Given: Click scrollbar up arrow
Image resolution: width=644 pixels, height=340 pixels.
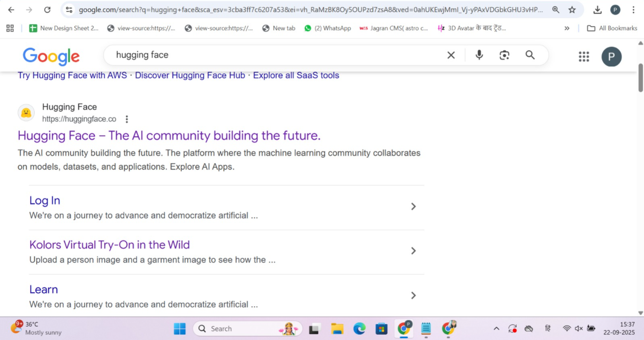Looking at the screenshot, I should (640, 43).
